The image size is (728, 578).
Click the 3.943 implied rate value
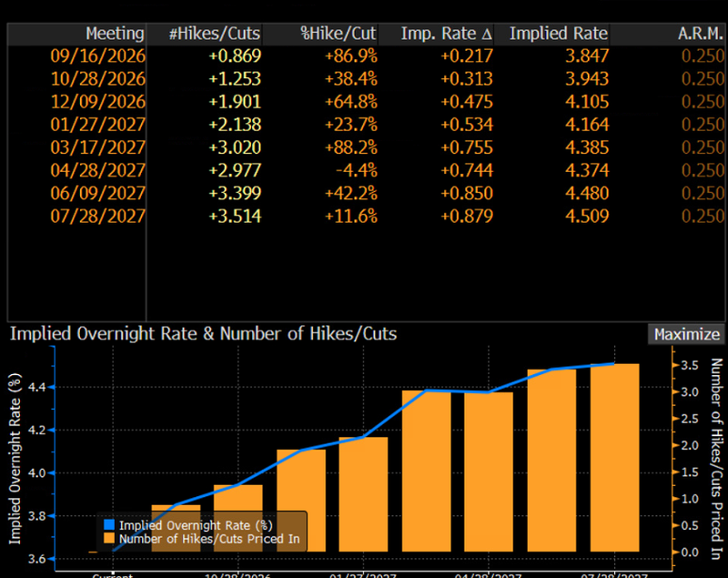click(x=587, y=79)
